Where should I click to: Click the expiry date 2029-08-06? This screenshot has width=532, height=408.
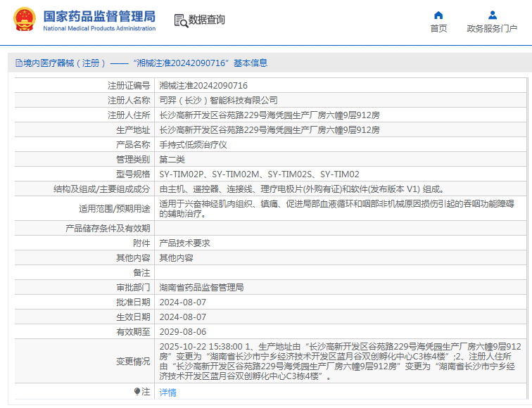pyautogui.click(x=182, y=331)
